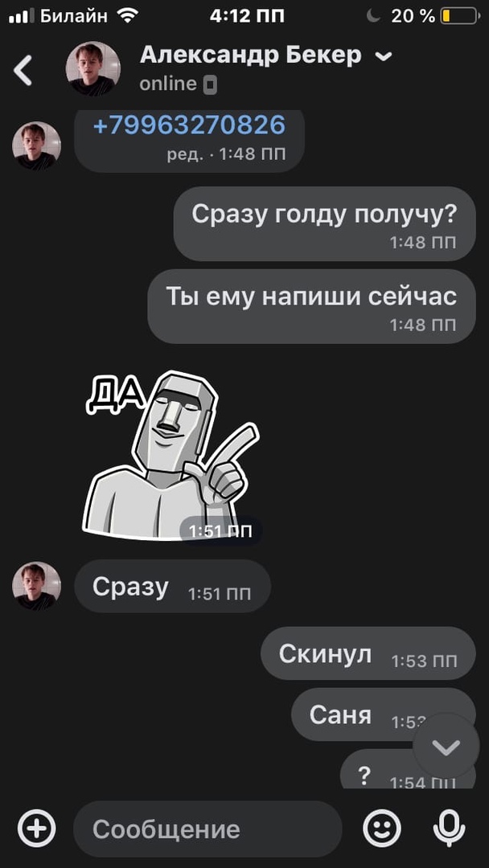Focus the Сообщение message input field
Screen dimensions: 489x868
208,829
